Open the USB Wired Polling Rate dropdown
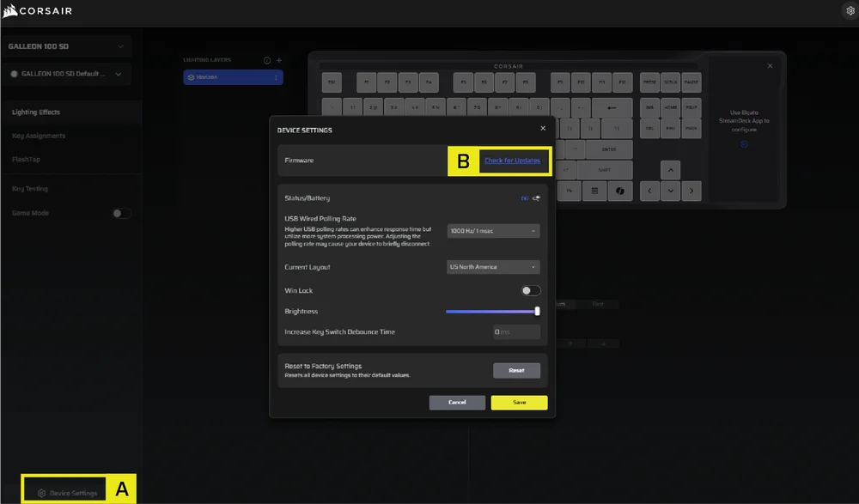The image size is (859, 504). point(492,230)
